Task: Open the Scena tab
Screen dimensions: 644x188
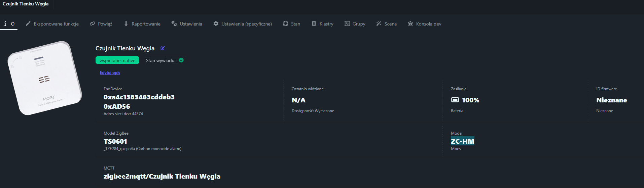Action: (386, 24)
